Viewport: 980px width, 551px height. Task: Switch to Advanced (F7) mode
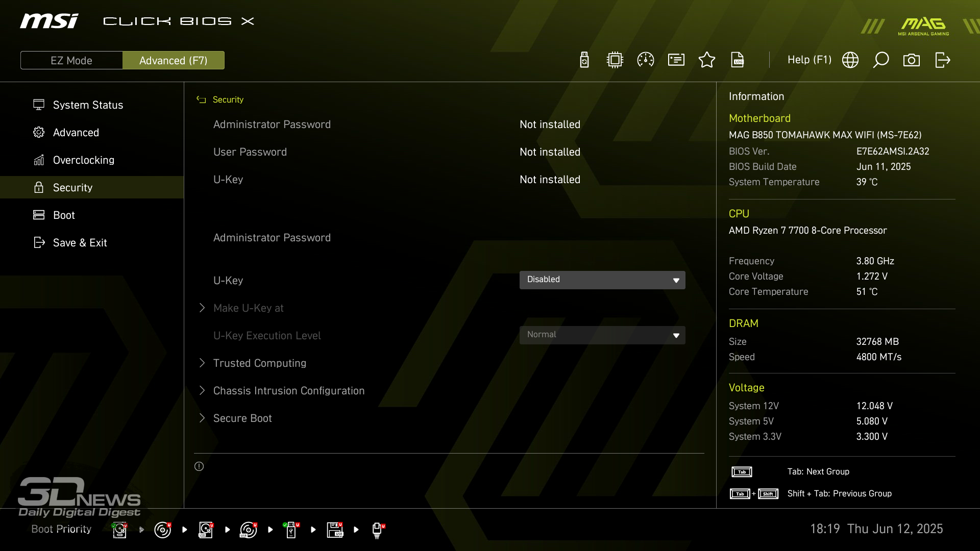[174, 60]
